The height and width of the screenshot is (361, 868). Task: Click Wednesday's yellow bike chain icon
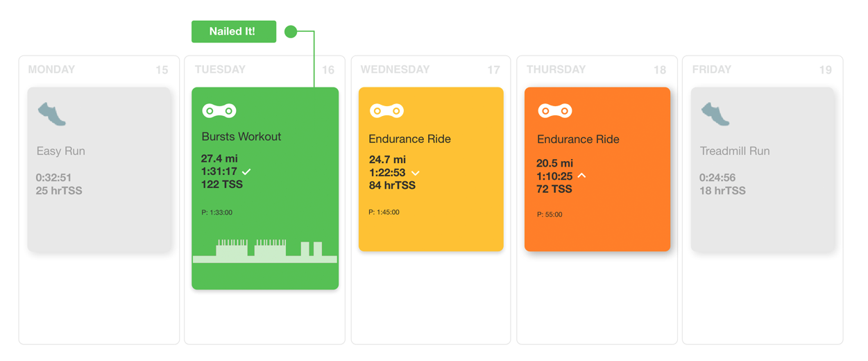click(x=386, y=110)
